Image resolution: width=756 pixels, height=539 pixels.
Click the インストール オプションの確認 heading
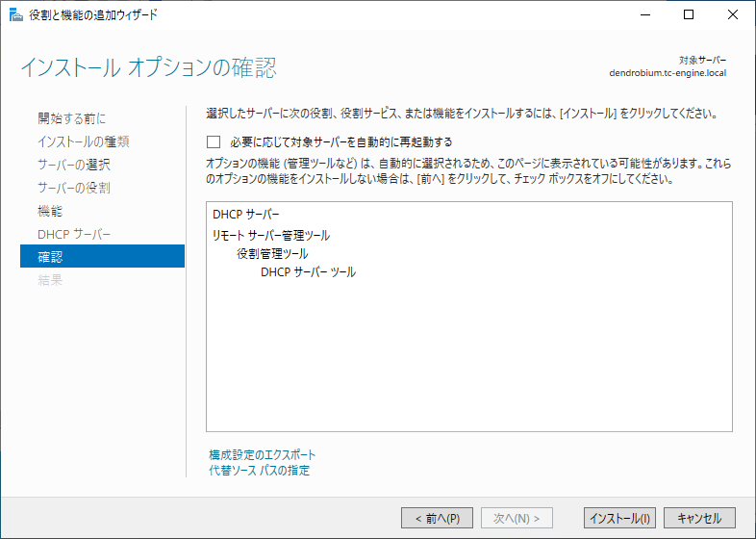148,67
